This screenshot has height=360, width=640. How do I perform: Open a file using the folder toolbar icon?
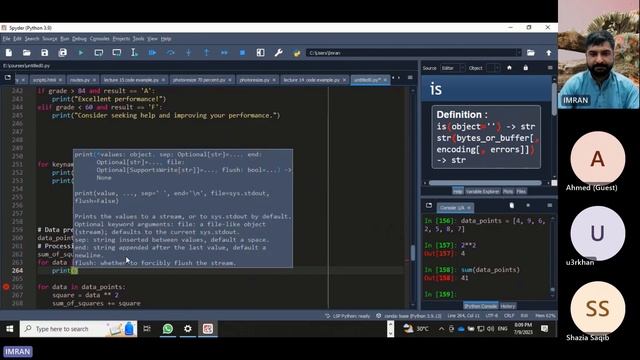(x=27, y=53)
